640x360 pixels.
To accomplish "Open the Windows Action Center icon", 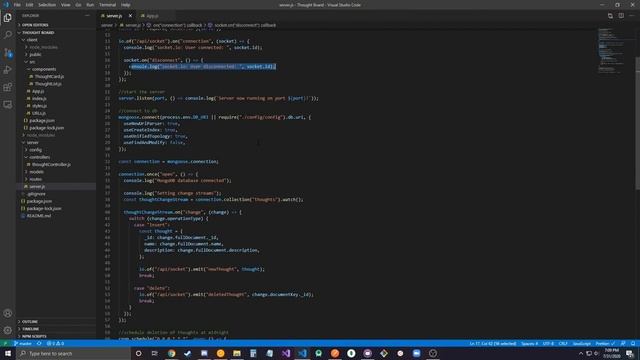I will click(x=630, y=353).
